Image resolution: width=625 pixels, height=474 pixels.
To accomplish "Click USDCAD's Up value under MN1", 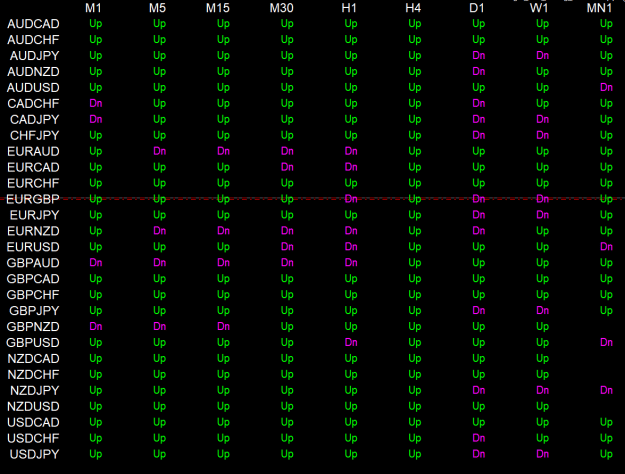I will pos(606,422).
